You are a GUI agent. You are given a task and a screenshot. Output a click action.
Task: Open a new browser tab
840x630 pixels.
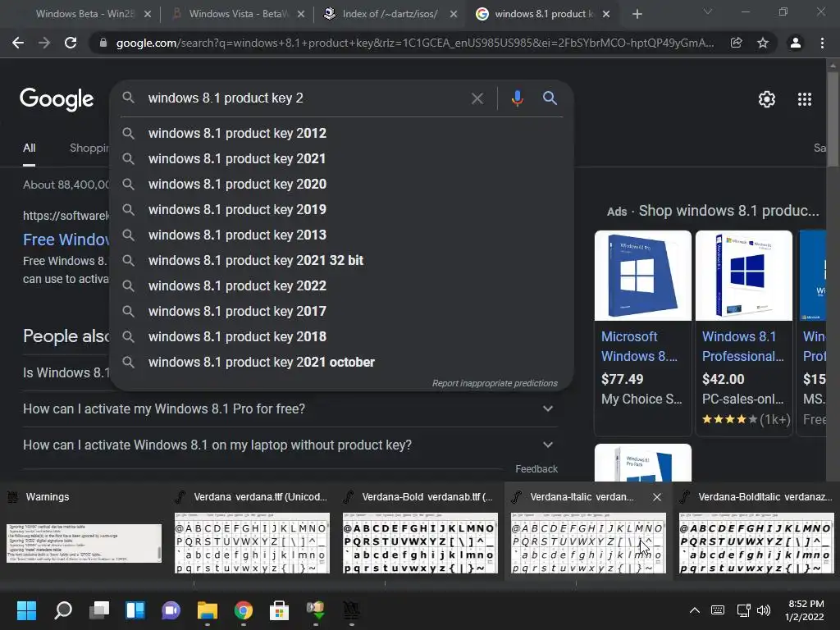tap(637, 14)
